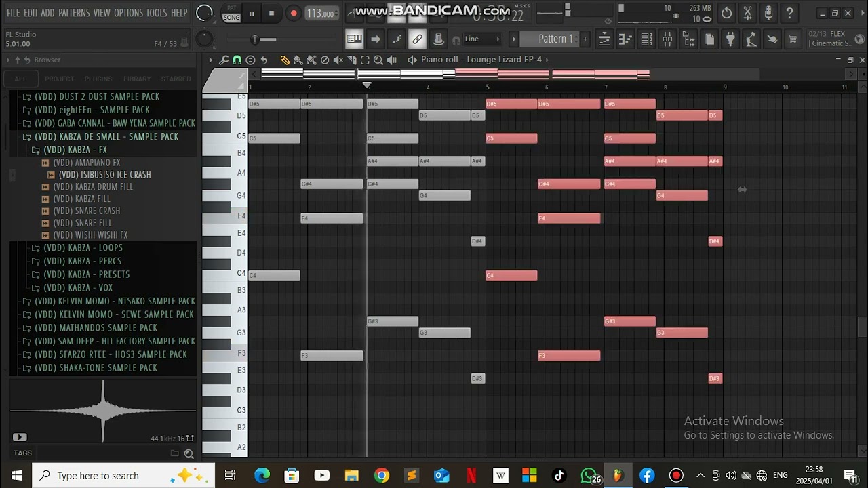Open FL Studio from the Windows taskbar
Screen dimensions: 868x488
[x=618, y=476]
